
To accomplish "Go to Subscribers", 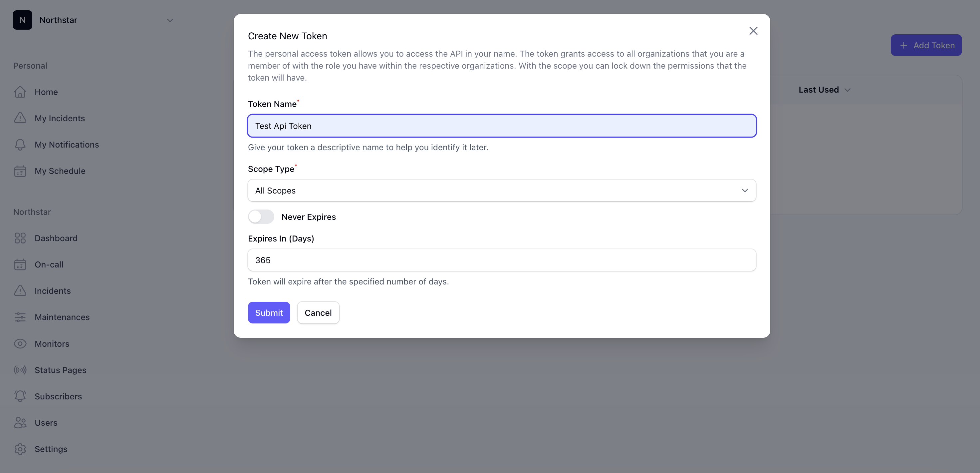I will coord(58,396).
